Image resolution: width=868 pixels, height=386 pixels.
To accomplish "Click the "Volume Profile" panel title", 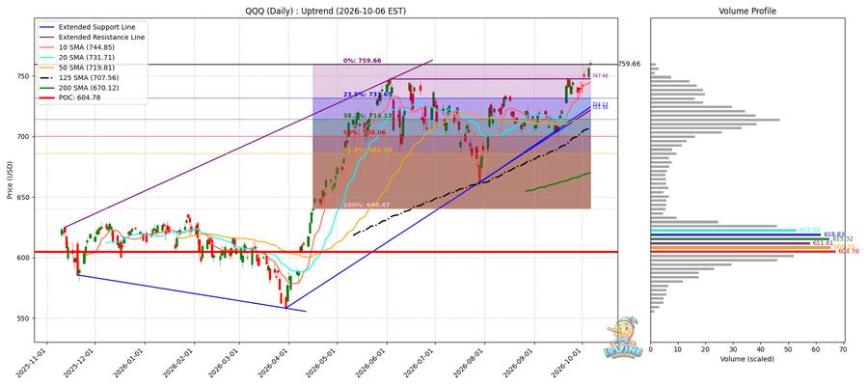I will (x=747, y=11).
